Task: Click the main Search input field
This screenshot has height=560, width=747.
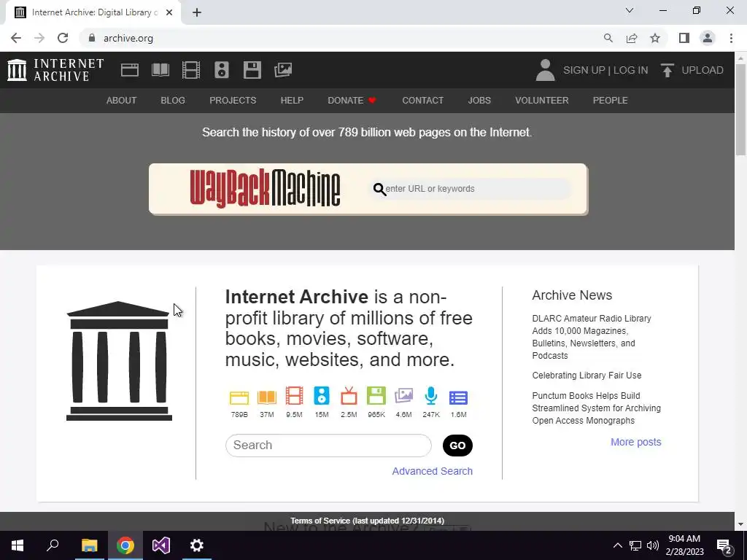Action: click(x=328, y=446)
